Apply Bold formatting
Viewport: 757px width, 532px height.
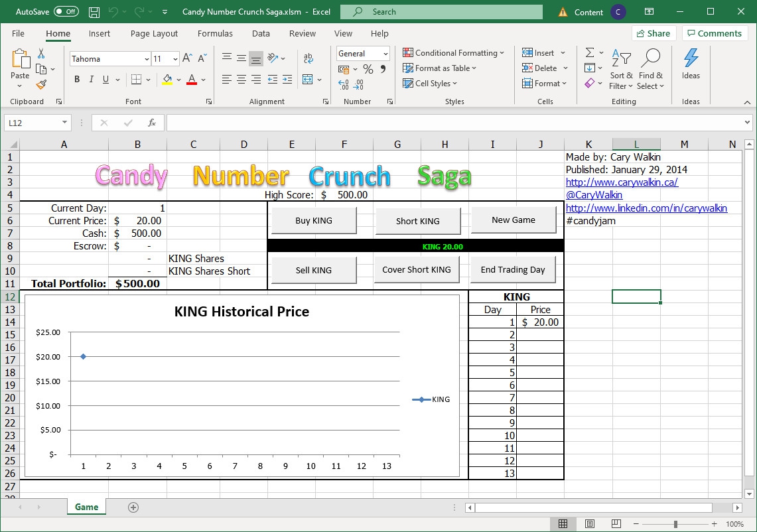(x=77, y=80)
